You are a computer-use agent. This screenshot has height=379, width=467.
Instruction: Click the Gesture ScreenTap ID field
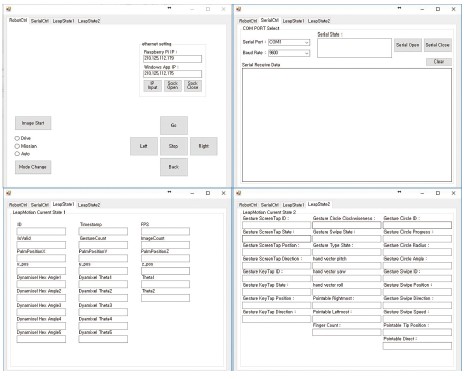point(276,225)
